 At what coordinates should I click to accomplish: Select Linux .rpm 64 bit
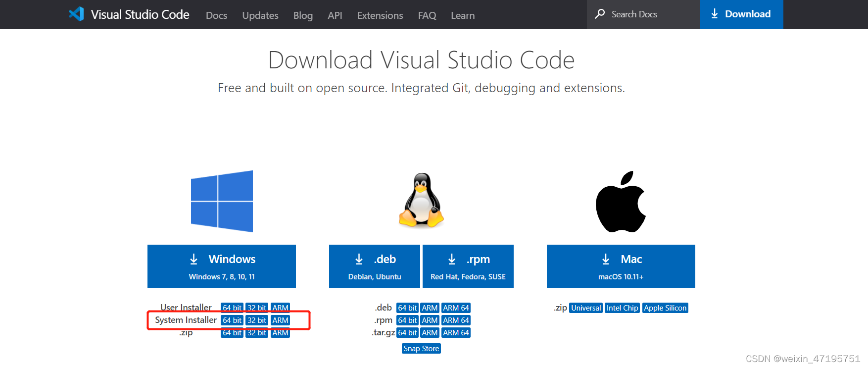408,320
